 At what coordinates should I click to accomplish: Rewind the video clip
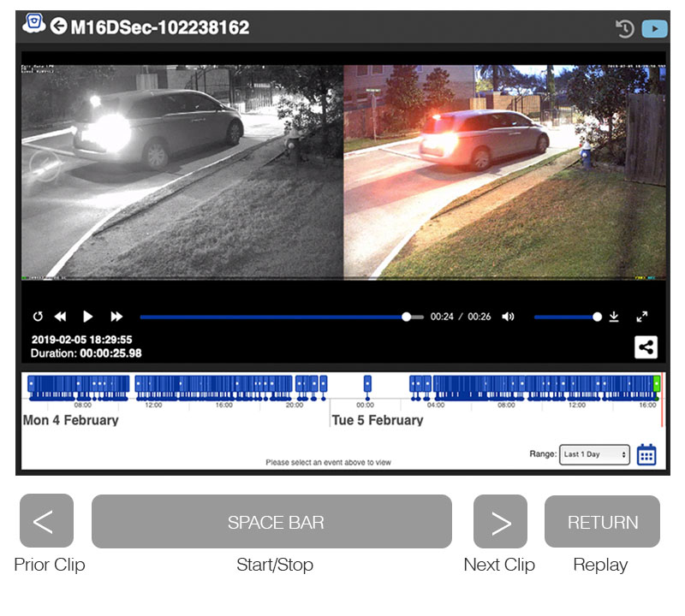[61, 317]
